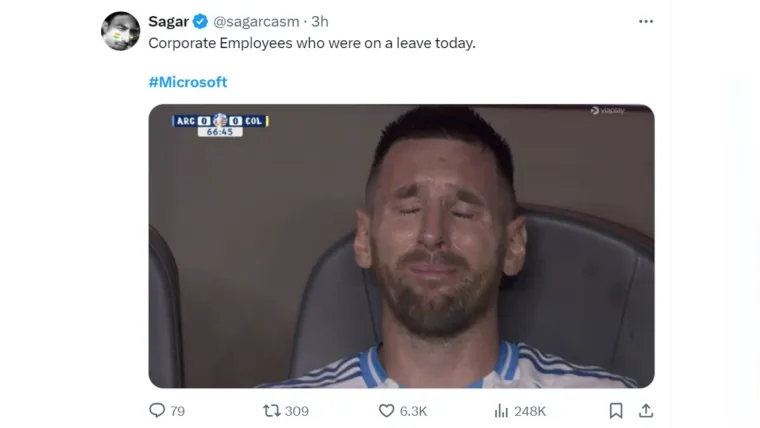Click the display name Sagar
Viewport: 760px width, 428px height.
click(168, 21)
